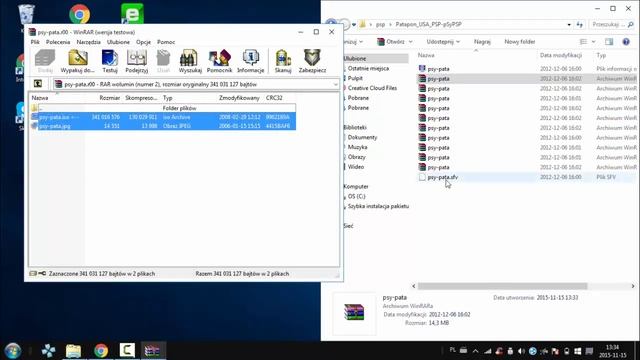The height and width of the screenshot is (360, 640).
Task: Open WinRAR from the taskbar
Action: (x=152, y=350)
